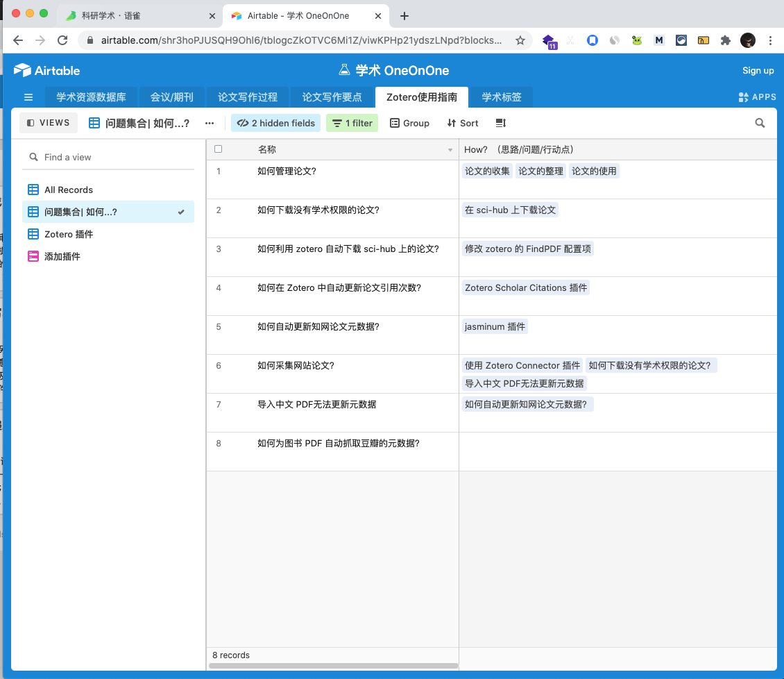The height and width of the screenshot is (679, 784).
Task: Click the How? (思路/问题/行动点) column header
Action: pyautogui.click(x=618, y=149)
